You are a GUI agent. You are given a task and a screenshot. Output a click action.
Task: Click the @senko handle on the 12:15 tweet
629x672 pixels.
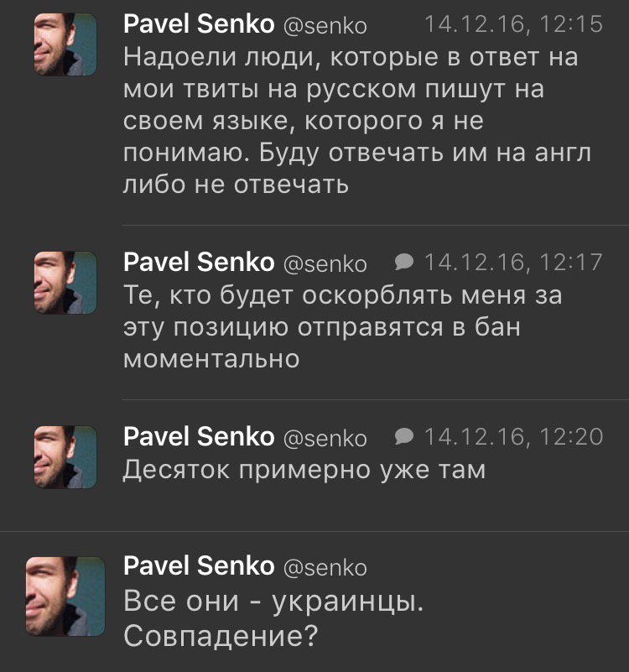(x=325, y=26)
